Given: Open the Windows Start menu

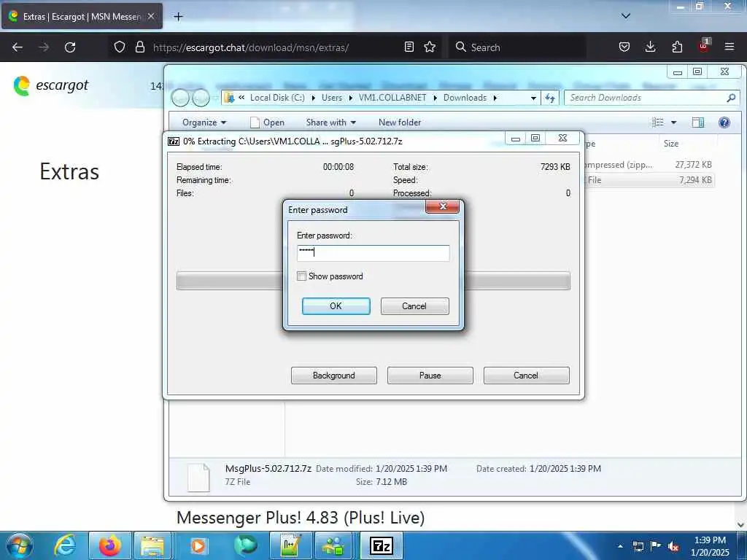Looking at the screenshot, I should coord(20,545).
